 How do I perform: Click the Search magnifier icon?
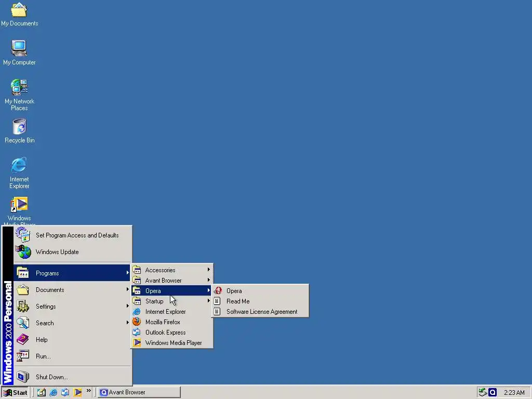(x=23, y=323)
